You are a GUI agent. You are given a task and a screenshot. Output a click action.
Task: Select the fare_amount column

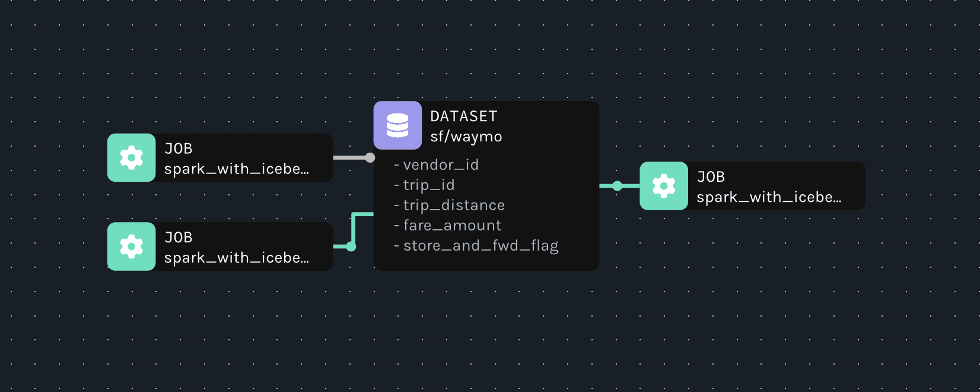tap(452, 225)
